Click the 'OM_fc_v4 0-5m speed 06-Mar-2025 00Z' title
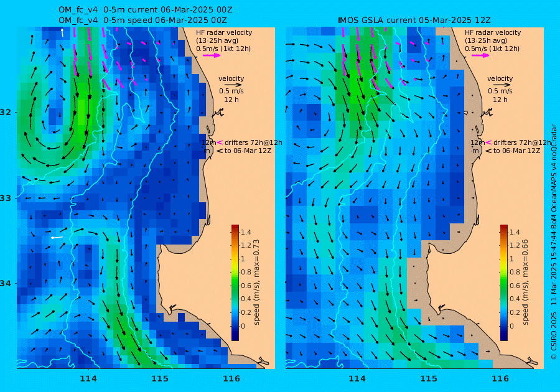560x392 pixels. click(142, 21)
